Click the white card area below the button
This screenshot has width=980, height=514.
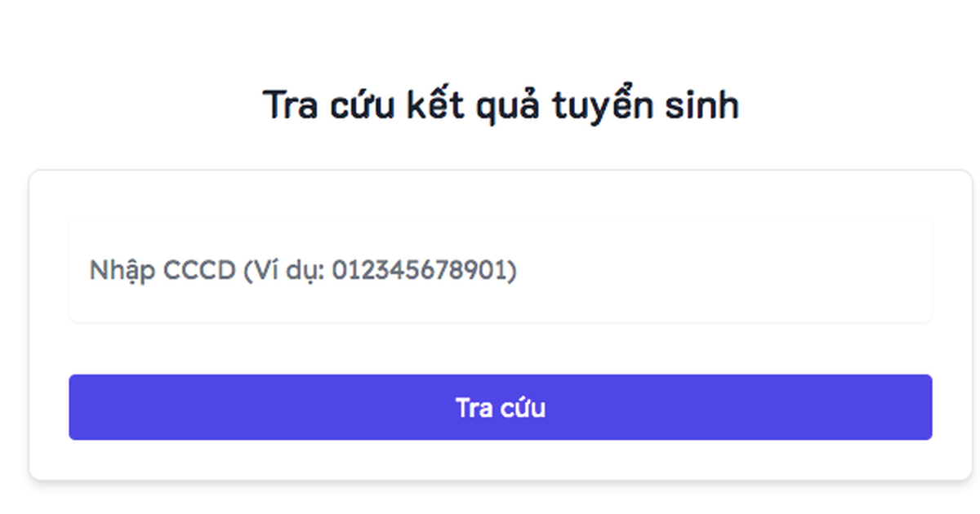tap(500, 460)
